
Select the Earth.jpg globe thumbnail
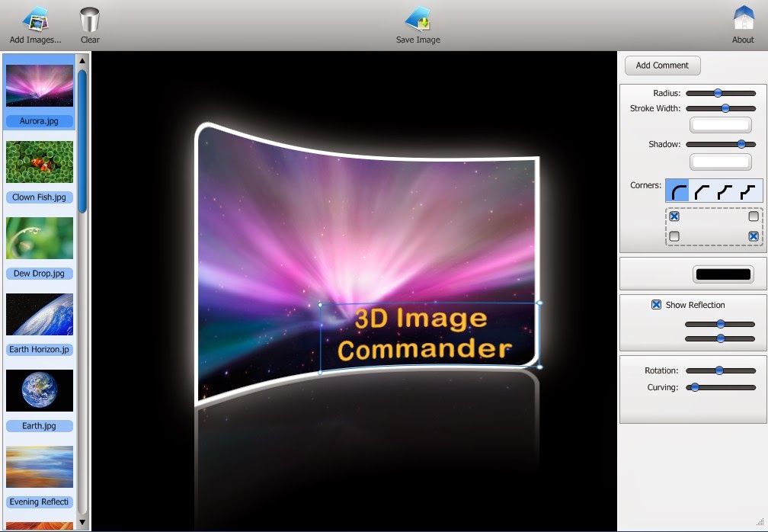tap(40, 390)
